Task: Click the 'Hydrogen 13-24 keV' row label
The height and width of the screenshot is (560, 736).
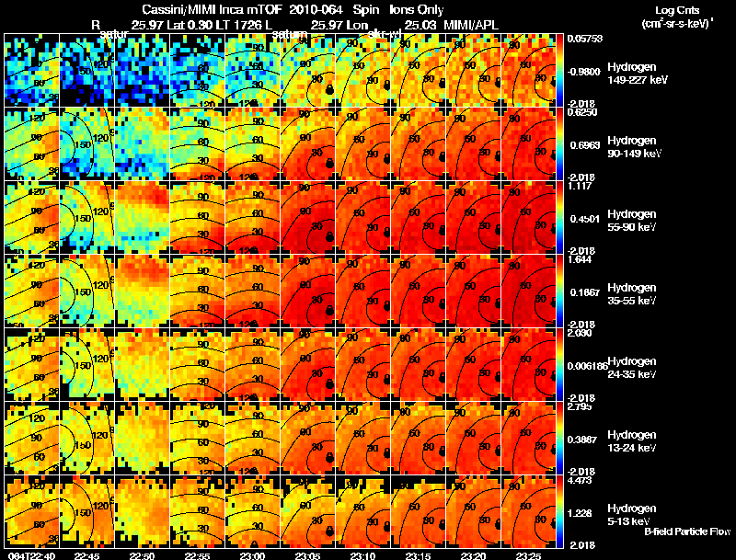Action: (x=632, y=441)
